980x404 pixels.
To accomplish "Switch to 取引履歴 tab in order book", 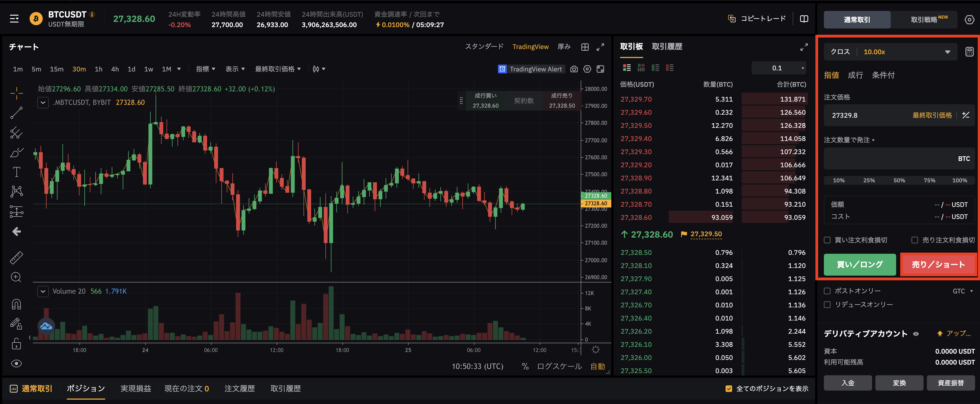I will coord(667,47).
